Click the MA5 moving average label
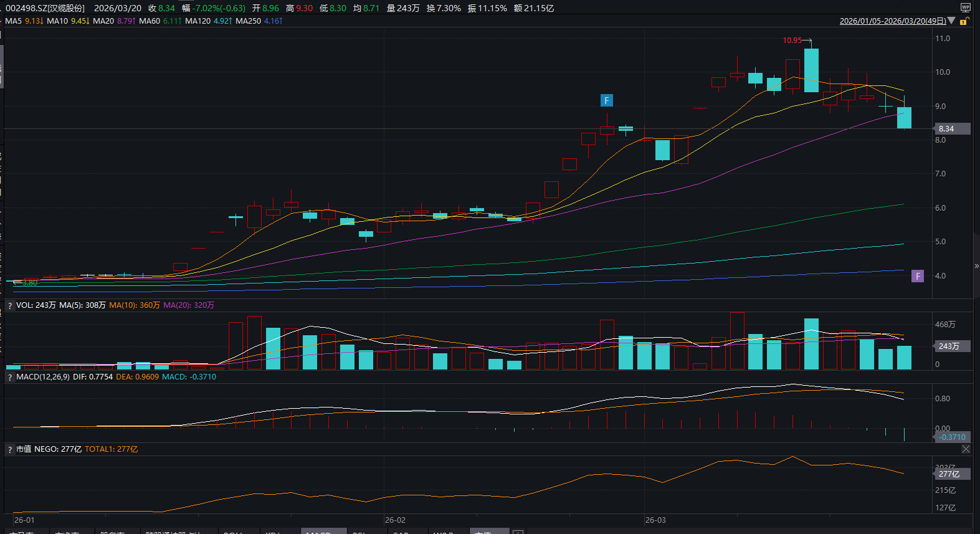 coord(14,21)
